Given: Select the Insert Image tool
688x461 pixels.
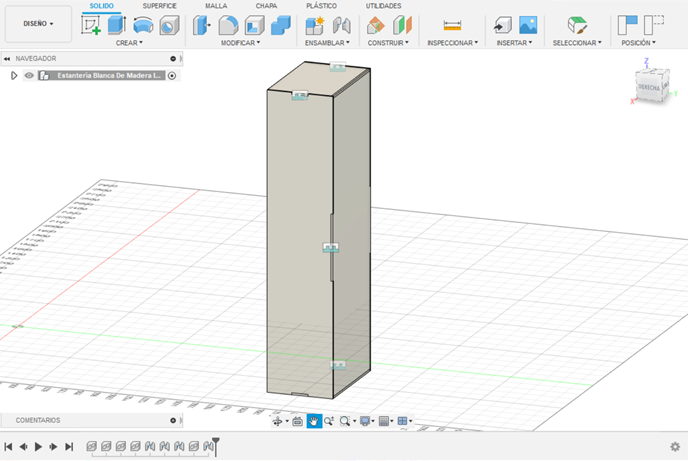Looking at the screenshot, I should point(528,25).
